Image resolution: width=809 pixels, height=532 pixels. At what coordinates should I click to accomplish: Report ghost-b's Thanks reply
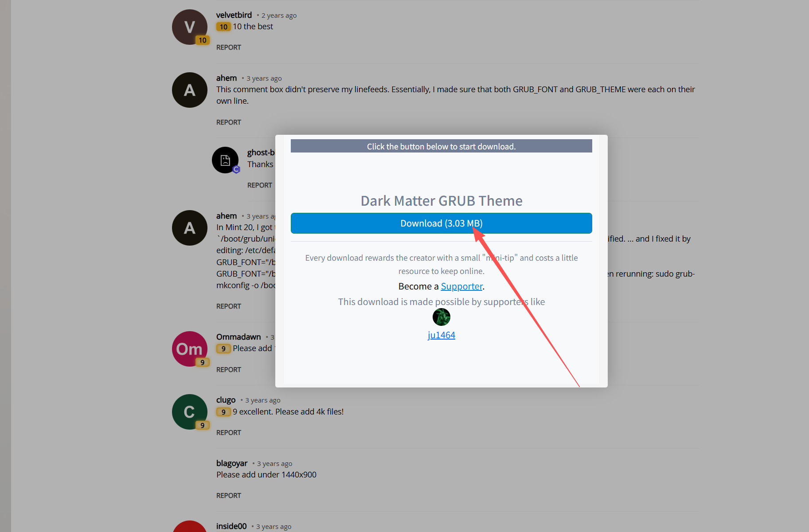[259, 185]
